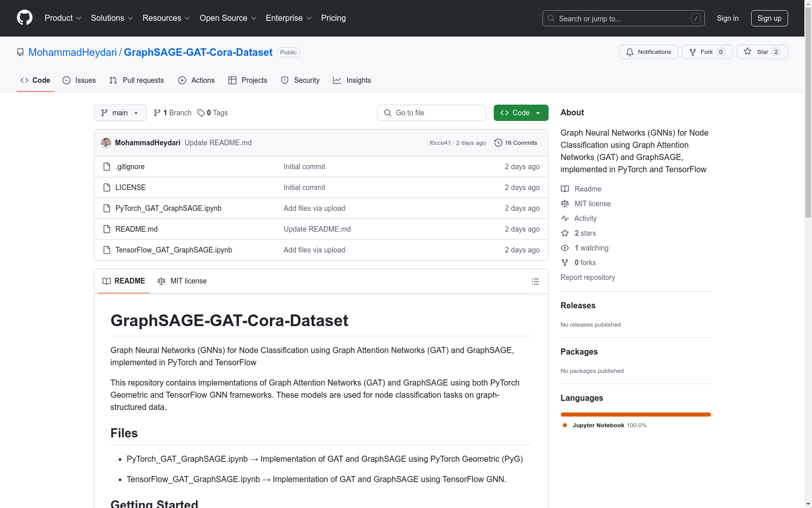Open README.md file name
The width and height of the screenshot is (812, 508).
(137, 229)
